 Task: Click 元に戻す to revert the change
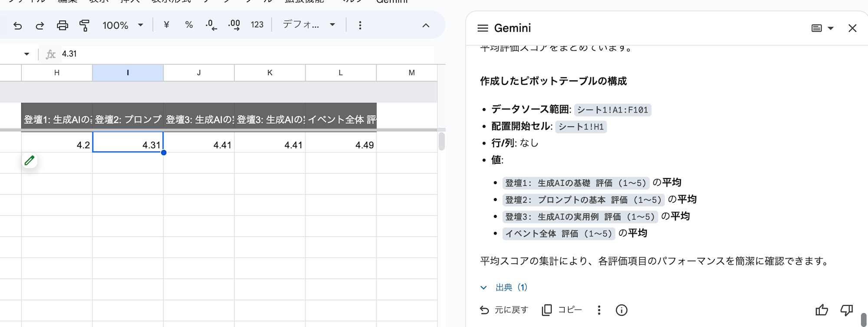[x=504, y=310]
